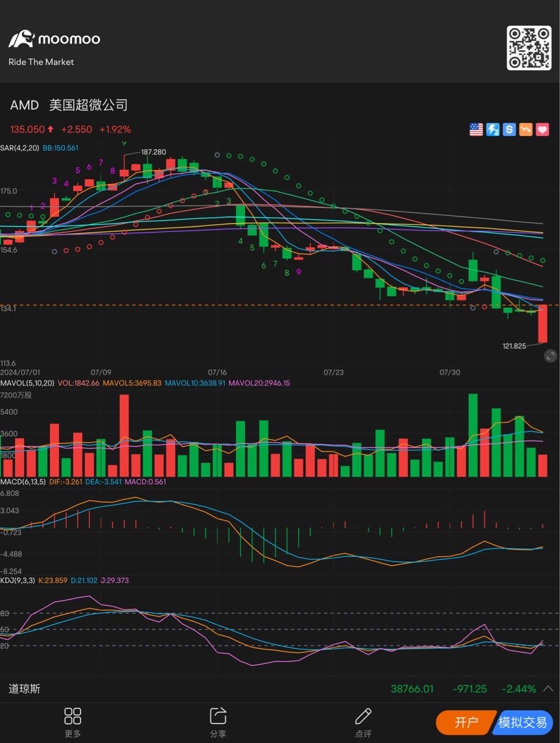
Task: Tap the AMD 美国超微公司 stock title
Action: pos(68,105)
